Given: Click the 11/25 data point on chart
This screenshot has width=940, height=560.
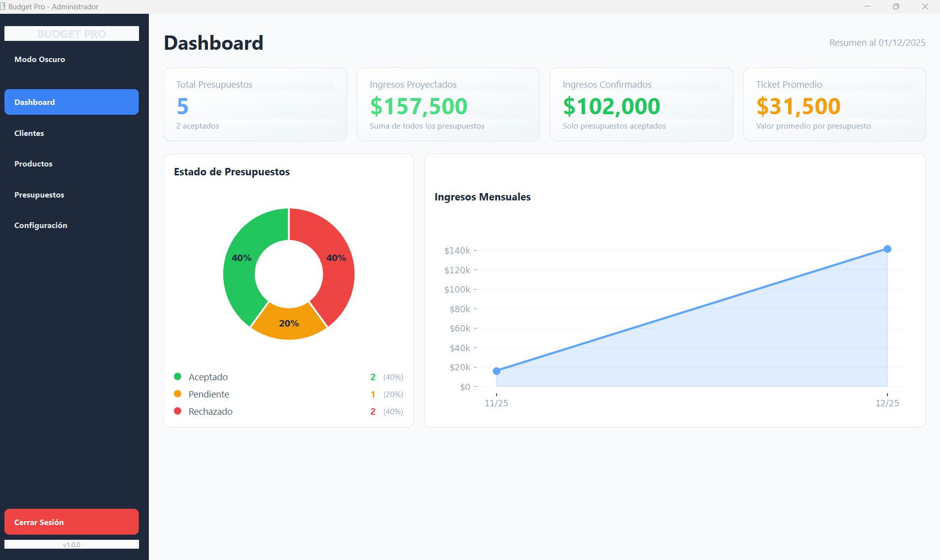Looking at the screenshot, I should tap(496, 371).
